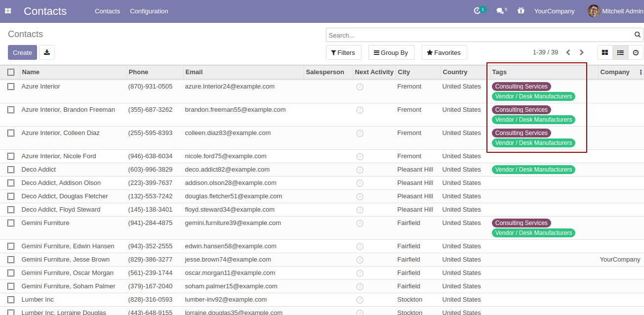Click the import records download icon
644x315 pixels.
pos(47,52)
